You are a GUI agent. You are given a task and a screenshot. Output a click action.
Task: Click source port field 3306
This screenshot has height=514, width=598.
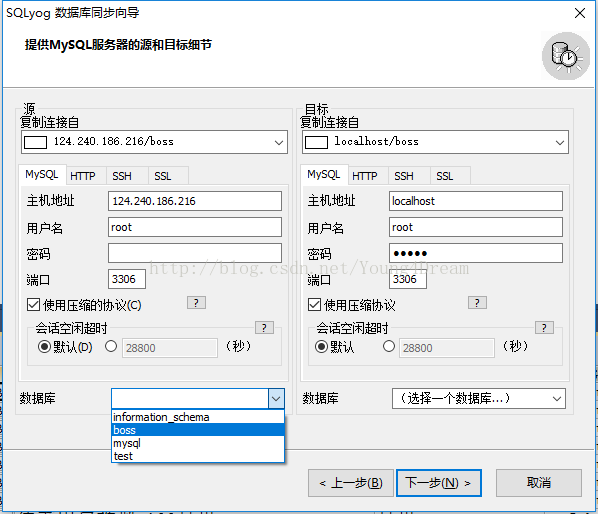point(127,279)
